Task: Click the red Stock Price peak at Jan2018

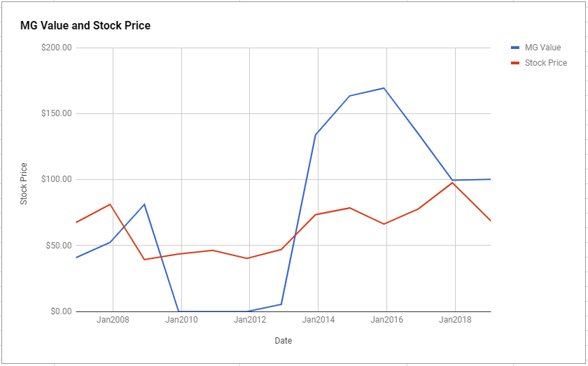Action: [453, 183]
